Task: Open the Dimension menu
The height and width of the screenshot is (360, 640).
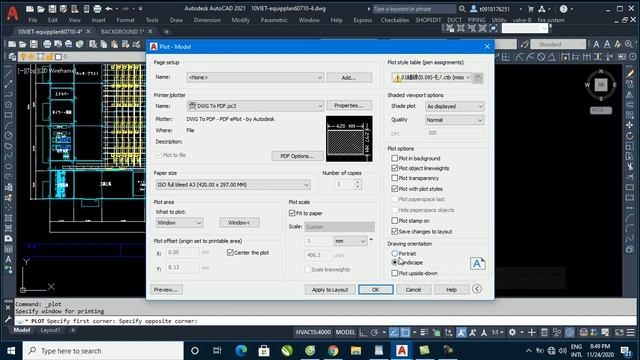Action: 207,20
